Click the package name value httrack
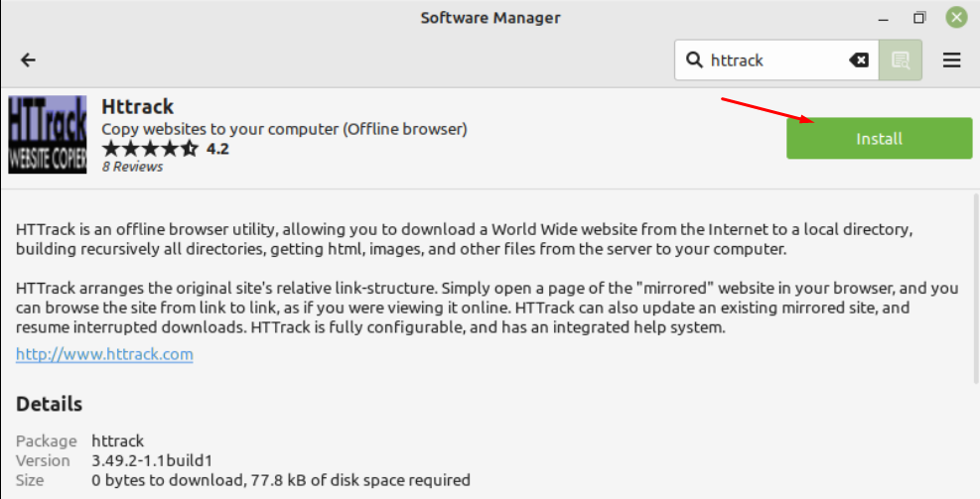The image size is (980, 499). click(x=117, y=440)
